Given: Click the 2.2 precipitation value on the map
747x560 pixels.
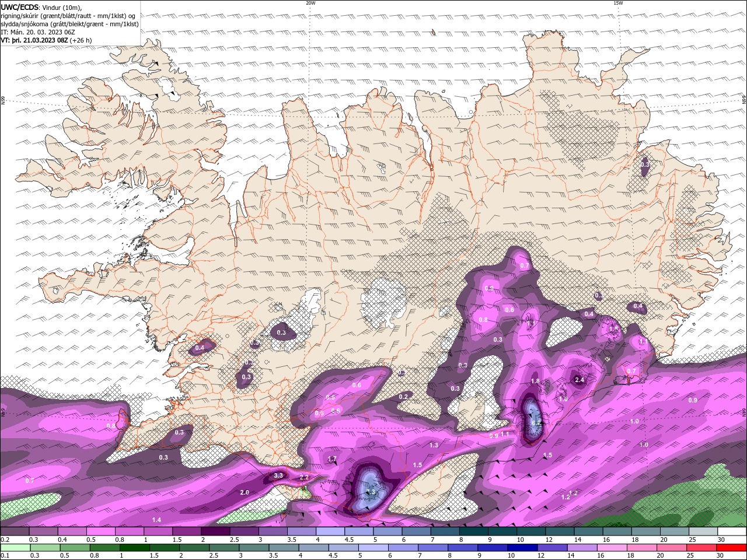Looking at the screenshot, I should pyautogui.click(x=304, y=477).
